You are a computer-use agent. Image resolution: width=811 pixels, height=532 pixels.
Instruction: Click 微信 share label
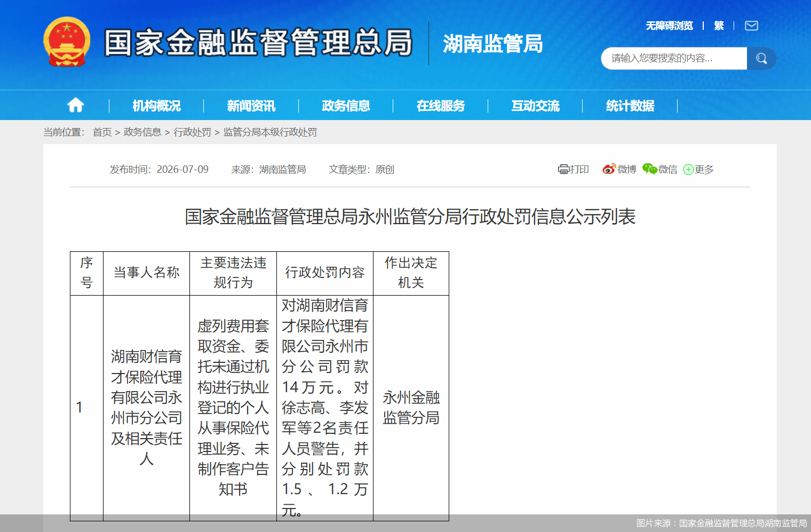coord(667,170)
